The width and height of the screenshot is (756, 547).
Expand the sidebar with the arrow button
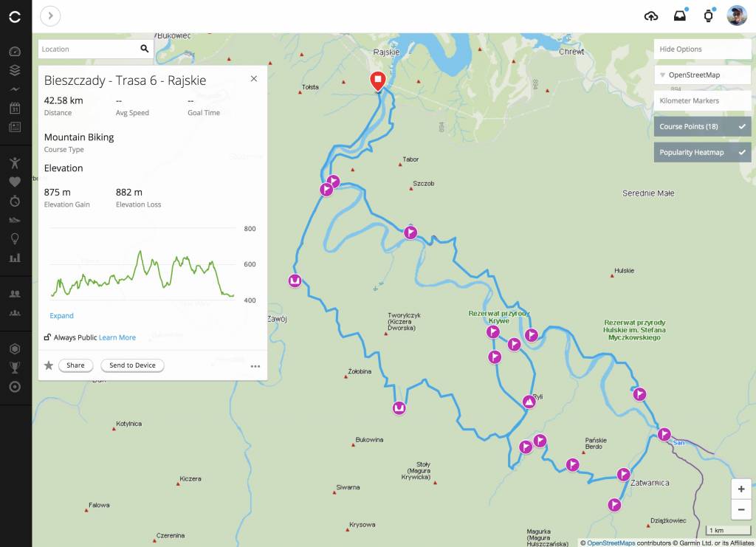(50, 16)
